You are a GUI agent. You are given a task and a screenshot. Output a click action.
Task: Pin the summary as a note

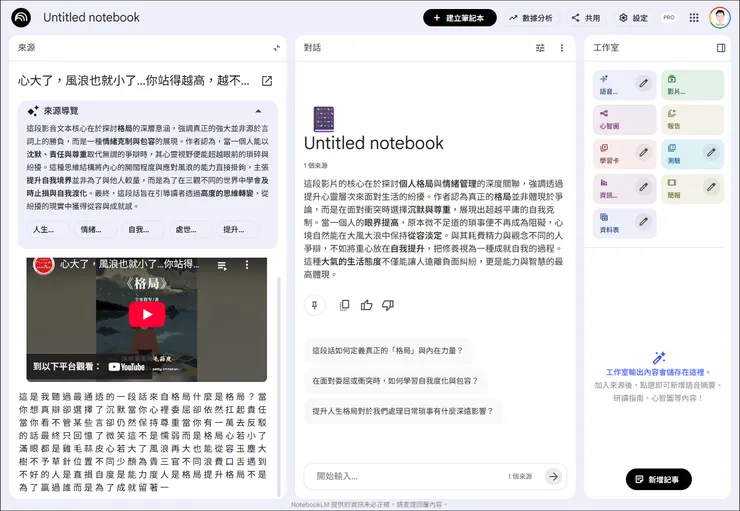click(x=315, y=305)
